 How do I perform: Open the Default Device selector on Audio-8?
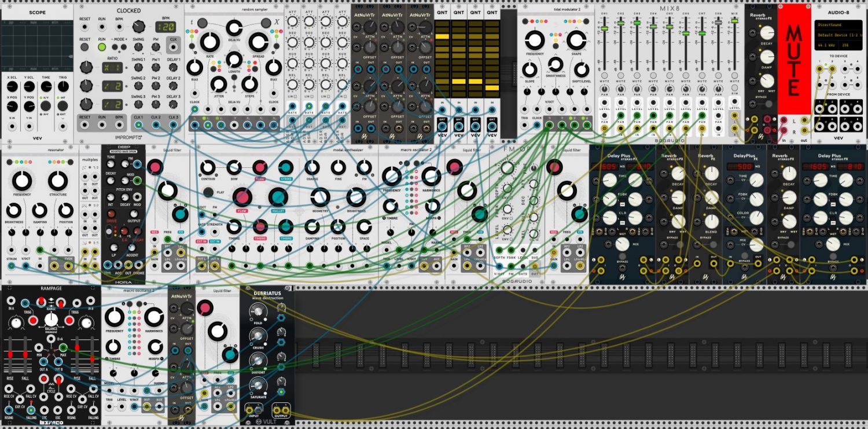tap(837, 35)
